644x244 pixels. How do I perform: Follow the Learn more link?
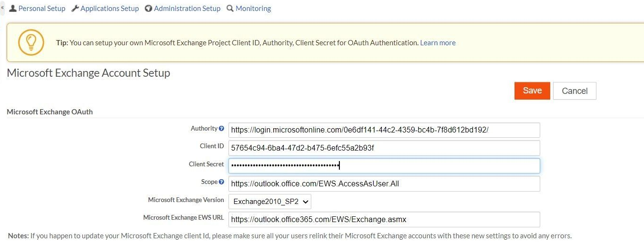coord(438,43)
